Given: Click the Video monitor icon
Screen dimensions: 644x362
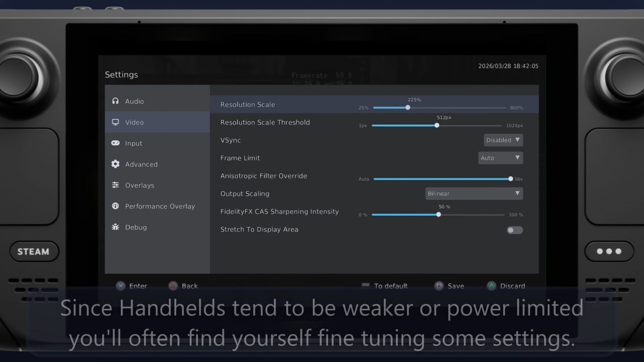Looking at the screenshot, I should (x=115, y=122).
